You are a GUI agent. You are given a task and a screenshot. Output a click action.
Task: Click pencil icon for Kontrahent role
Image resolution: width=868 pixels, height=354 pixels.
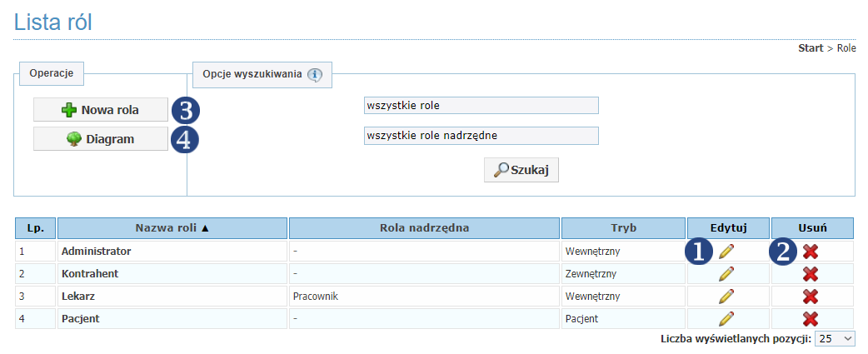(x=726, y=274)
